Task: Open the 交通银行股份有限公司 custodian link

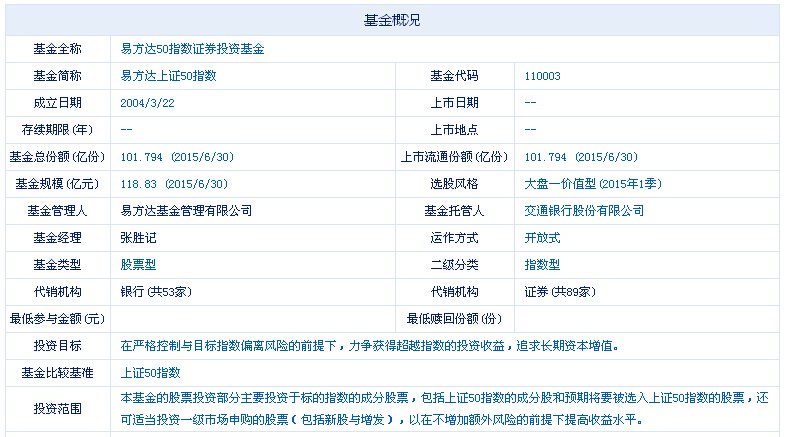Action: pos(584,211)
